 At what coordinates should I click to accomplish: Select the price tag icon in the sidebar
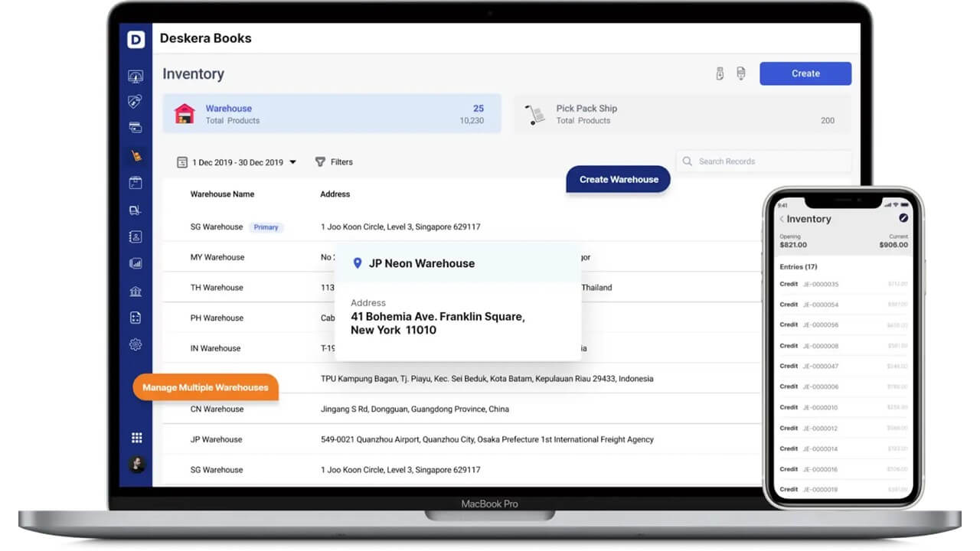[136, 102]
